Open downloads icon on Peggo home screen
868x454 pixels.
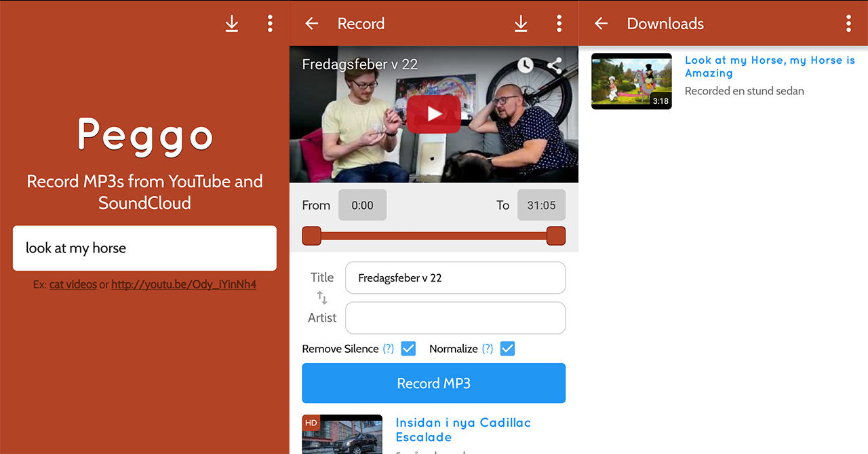(x=232, y=24)
